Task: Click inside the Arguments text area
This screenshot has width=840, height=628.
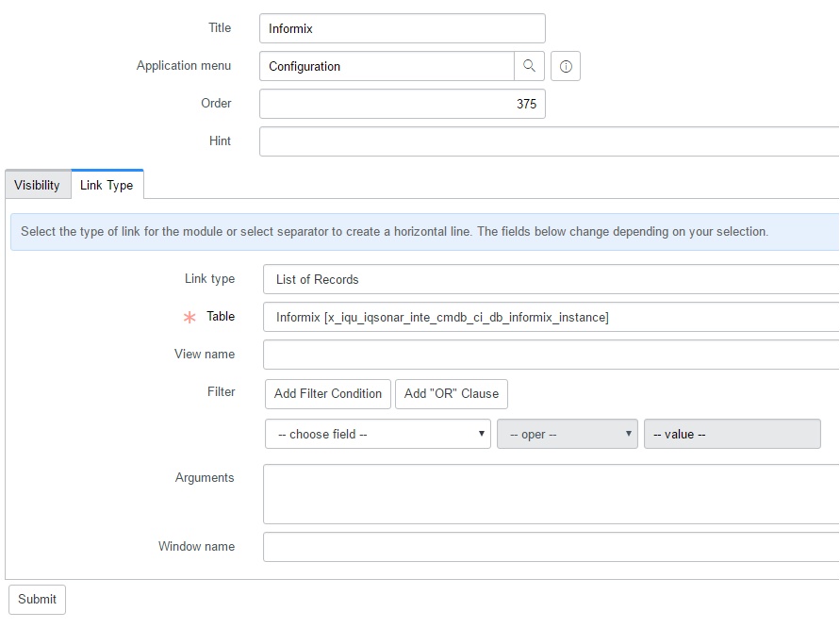Action: click(552, 494)
